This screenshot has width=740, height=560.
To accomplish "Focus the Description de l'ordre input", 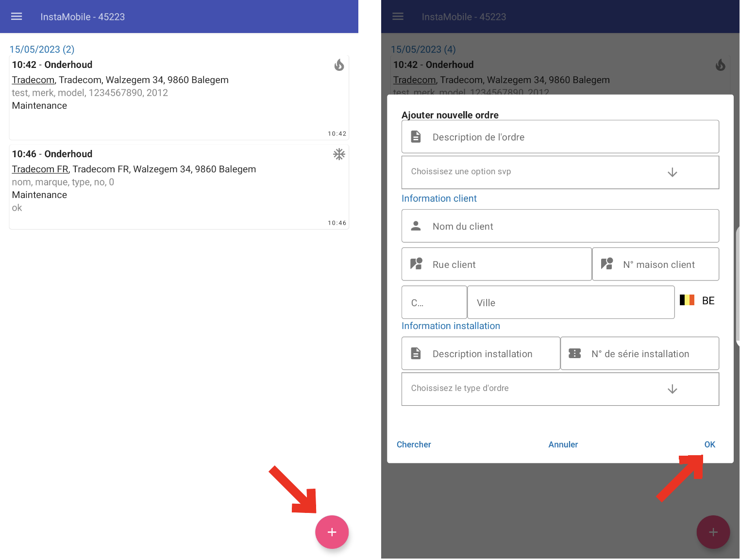I will coord(560,137).
